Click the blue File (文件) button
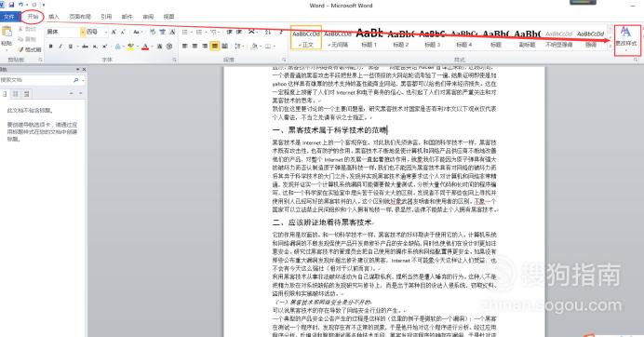 pos(8,17)
